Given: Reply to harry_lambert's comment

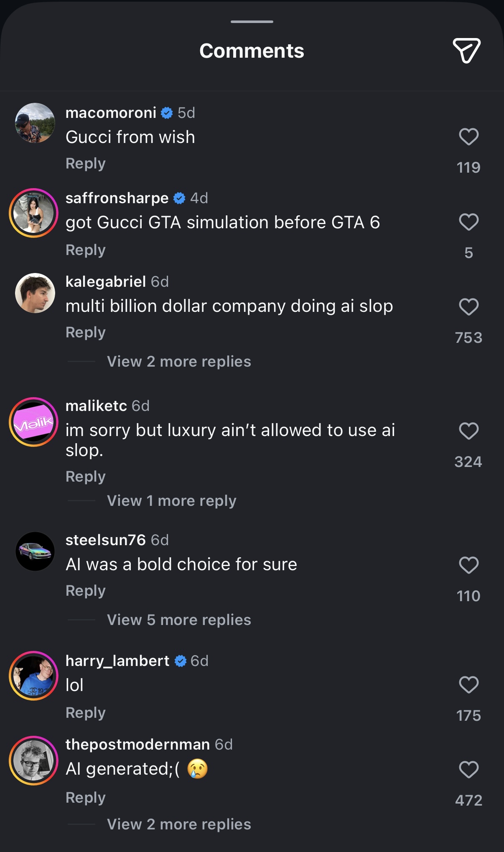Looking at the screenshot, I should pos(85,713).
